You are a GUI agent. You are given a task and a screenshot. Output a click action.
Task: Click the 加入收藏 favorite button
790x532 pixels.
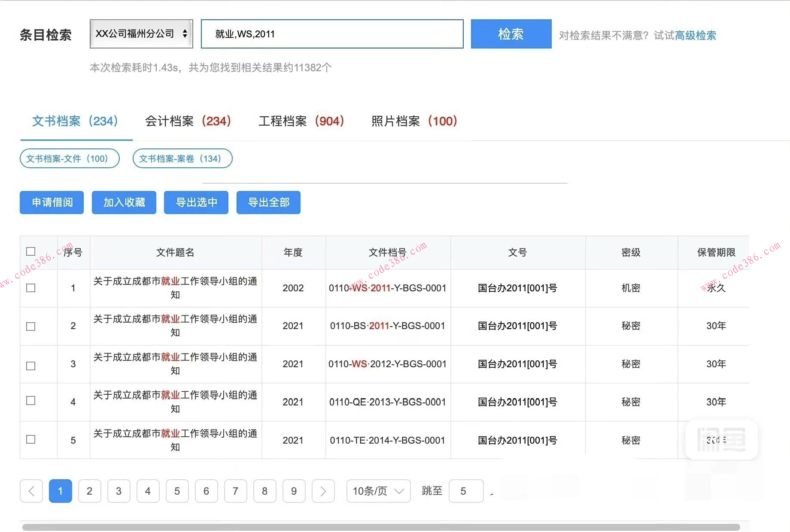(x=124, y=202)
